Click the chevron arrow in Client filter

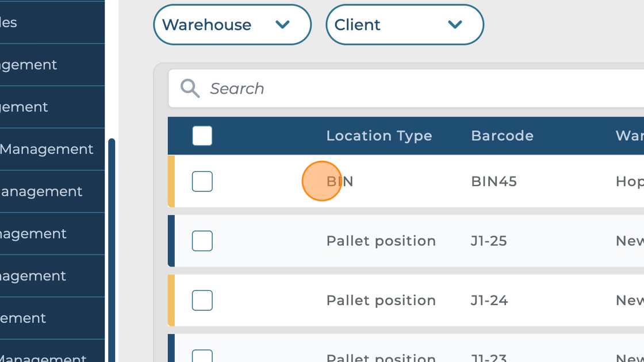click(455, 25)
